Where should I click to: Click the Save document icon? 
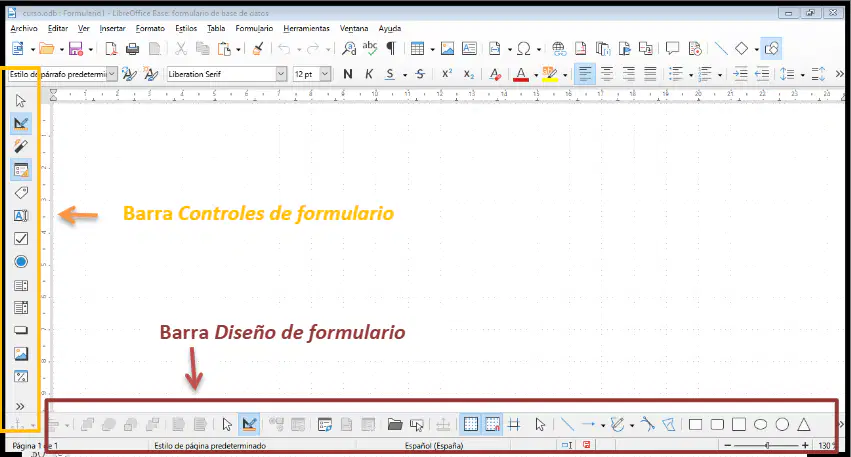pos(76,49)
